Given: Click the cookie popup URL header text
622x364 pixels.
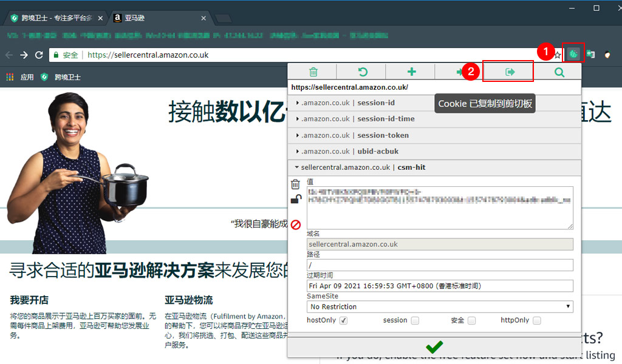Looking at the screenshot, I should point(349,87).
